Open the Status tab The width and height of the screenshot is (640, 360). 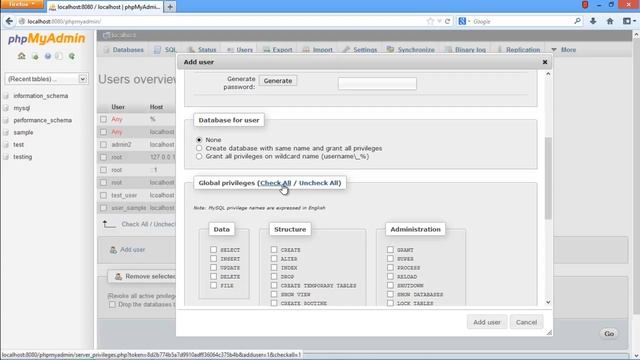tap(202, 50)
